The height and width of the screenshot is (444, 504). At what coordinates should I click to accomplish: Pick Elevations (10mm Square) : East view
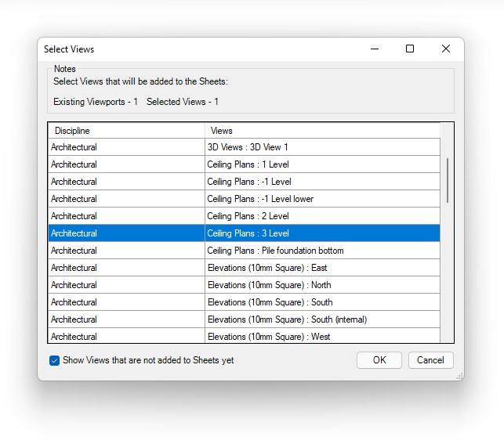pyautogui.click(x=321, y=268)
